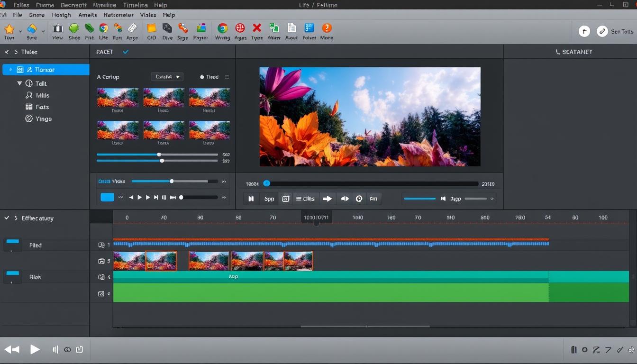Viewport: 637px width, 364px height.
Task: Click the green tag 'Fite' icon
Action: (89, 28)
